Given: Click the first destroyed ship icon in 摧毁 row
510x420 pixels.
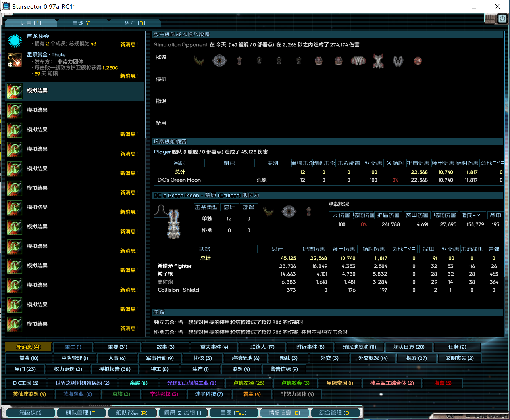Looking at the screenshot, I should 200,60.
